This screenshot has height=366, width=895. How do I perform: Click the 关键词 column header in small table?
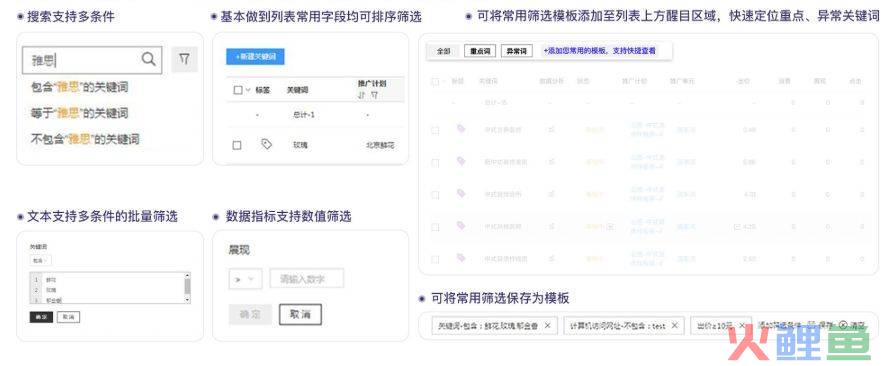[297, 90]
